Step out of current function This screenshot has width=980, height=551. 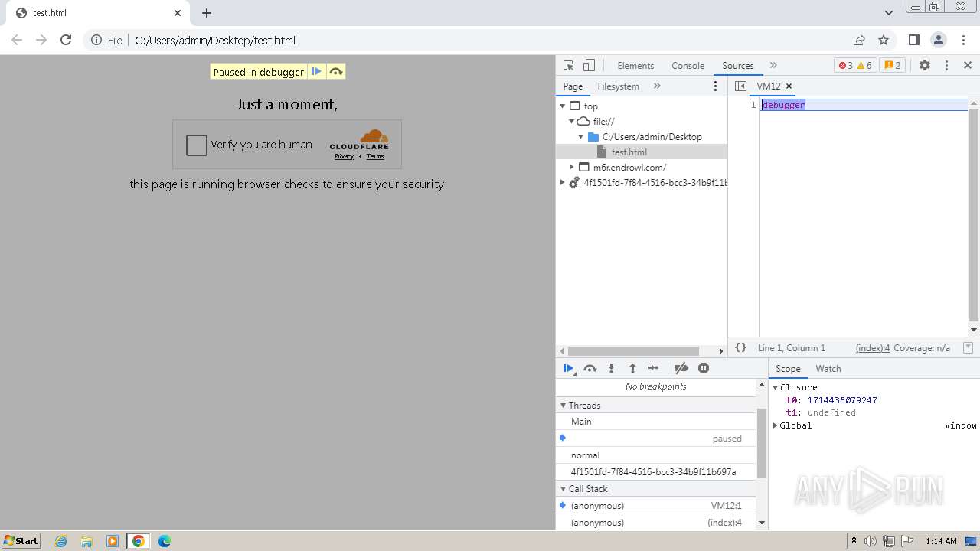pyautogui.click(x=632, y=368)
